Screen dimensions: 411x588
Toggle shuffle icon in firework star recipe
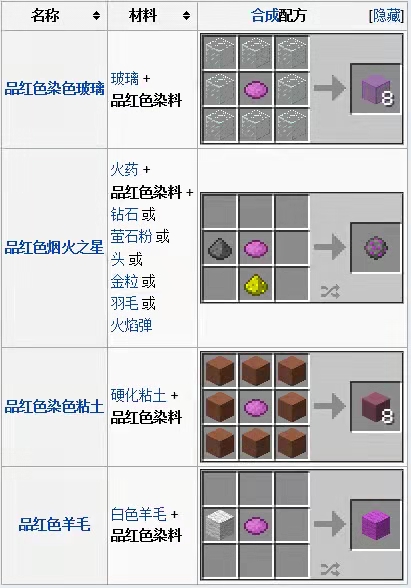(330, 291)
